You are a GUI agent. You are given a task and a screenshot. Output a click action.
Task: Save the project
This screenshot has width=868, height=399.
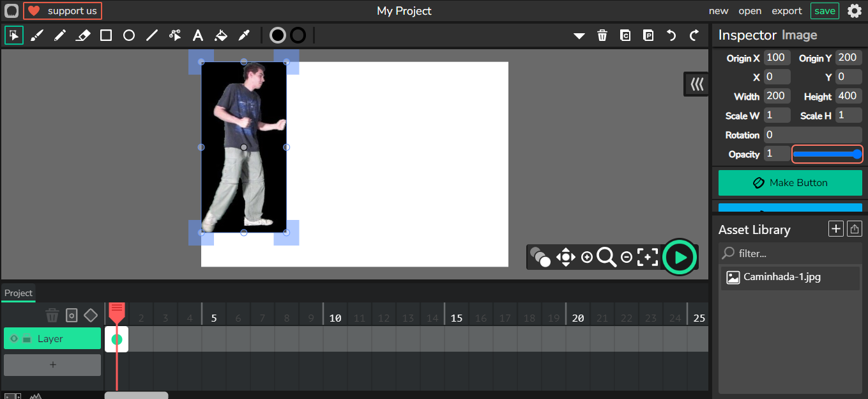[x=825, y=11]
